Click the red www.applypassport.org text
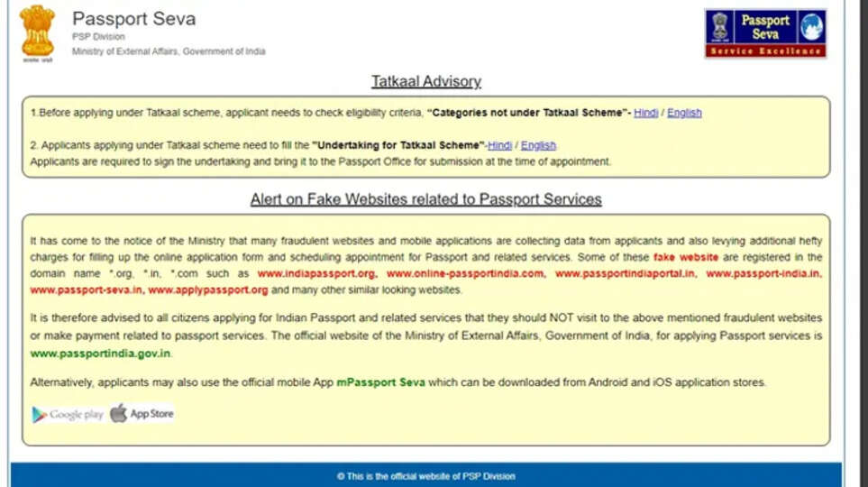 click(x=208, y=289)
